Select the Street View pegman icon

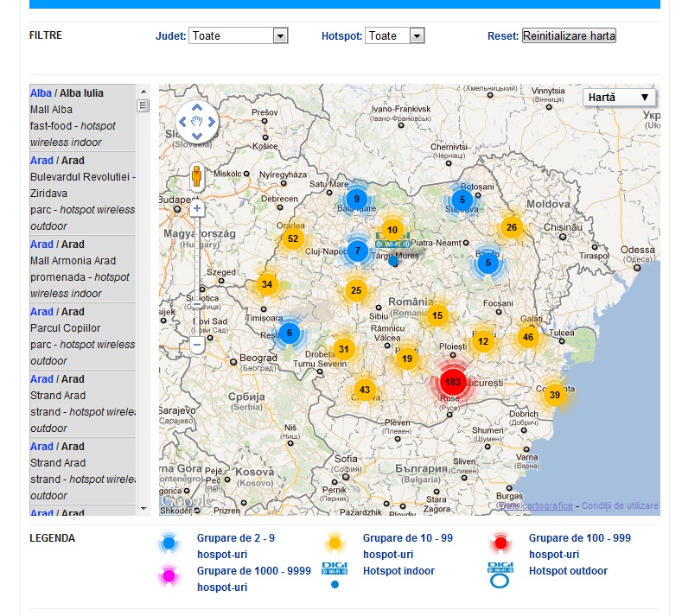click(197, 177)
